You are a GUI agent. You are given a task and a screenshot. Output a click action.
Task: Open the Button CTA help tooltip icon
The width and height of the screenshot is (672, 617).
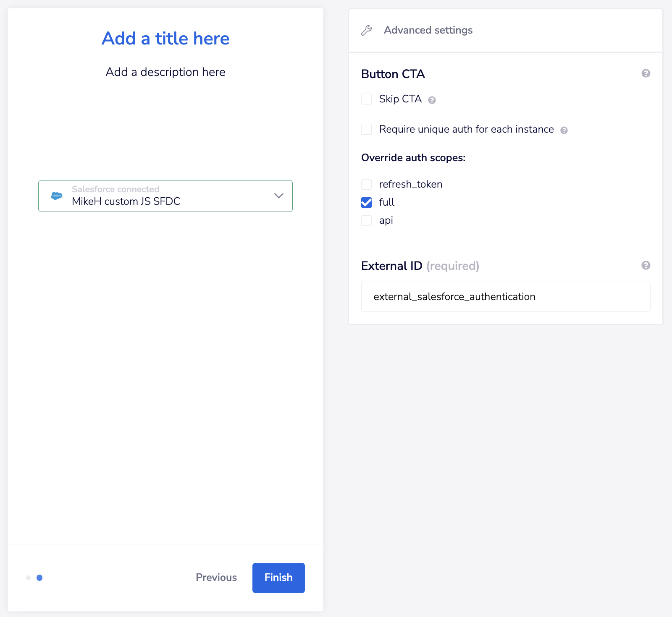(646, 73)
